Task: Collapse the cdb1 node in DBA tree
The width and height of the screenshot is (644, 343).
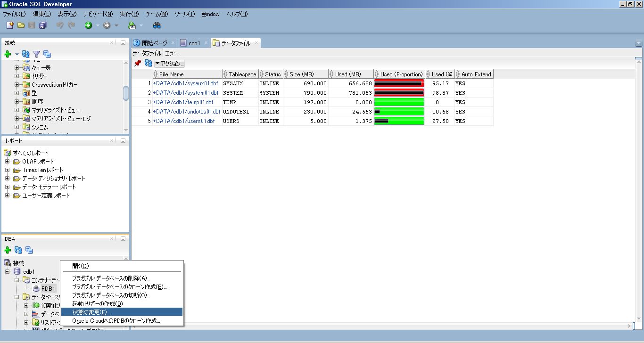Action: pos(8,271)
